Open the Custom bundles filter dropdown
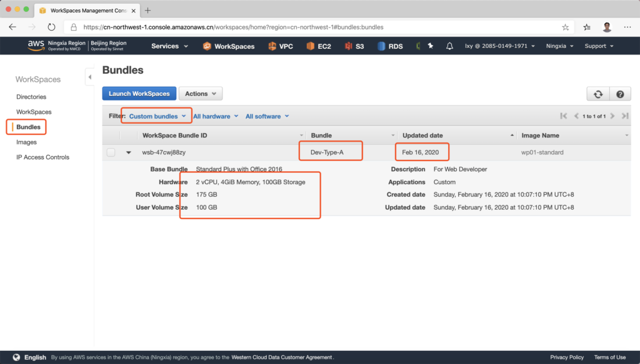The height and width of the screenshot is (364, 640). (x=157, y=116)
